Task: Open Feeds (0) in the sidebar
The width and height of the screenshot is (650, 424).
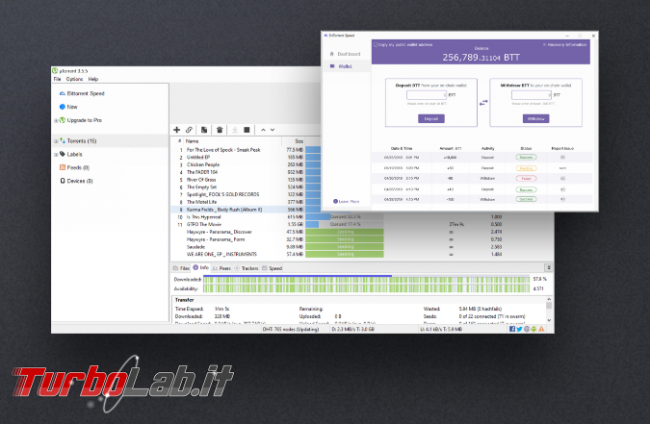Action: [74, 167]
